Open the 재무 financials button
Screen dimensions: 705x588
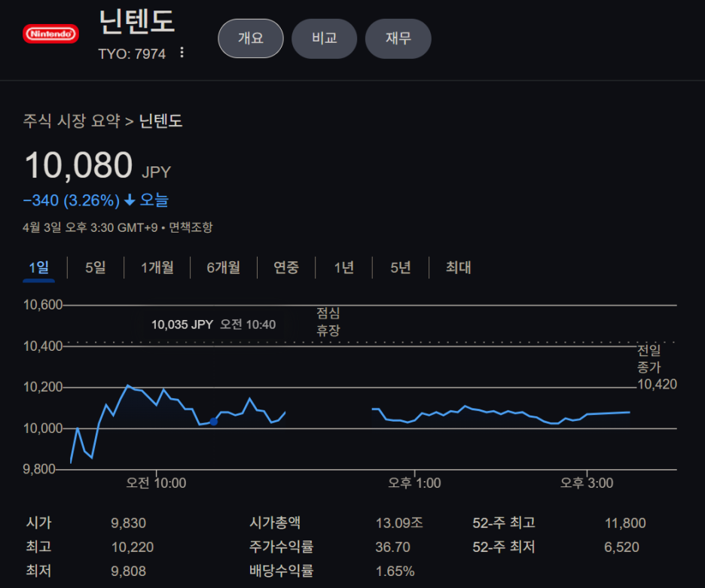398,38
